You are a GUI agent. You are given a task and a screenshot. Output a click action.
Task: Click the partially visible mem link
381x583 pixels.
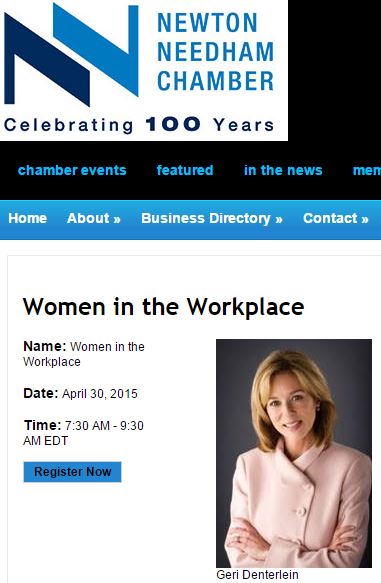(x=367, y=170)
